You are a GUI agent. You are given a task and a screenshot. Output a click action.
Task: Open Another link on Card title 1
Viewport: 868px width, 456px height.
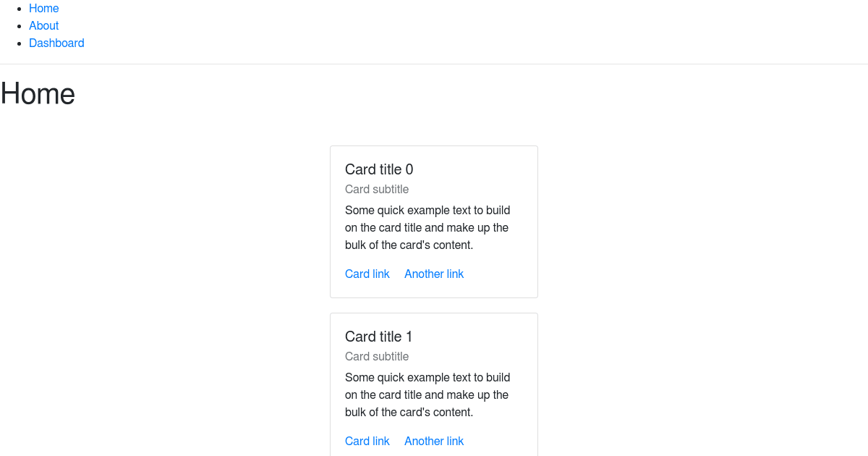coord(434,441)
